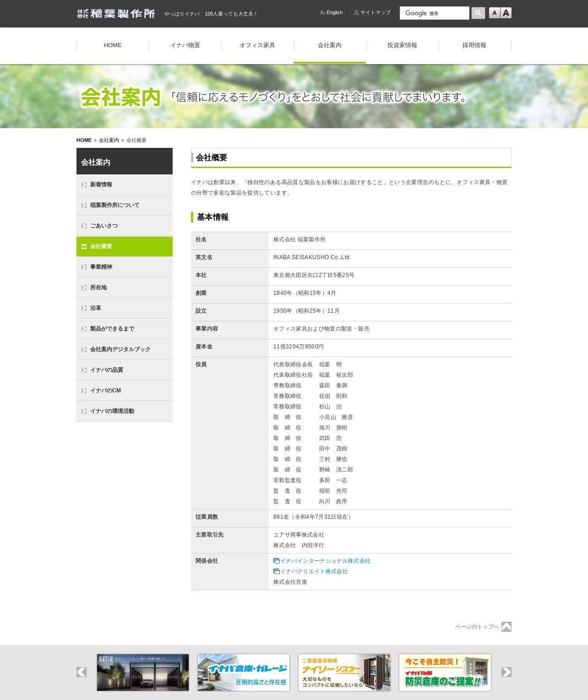Select the small font size A button
Viewport: 588px width, 700px height.
pos(494,13)
